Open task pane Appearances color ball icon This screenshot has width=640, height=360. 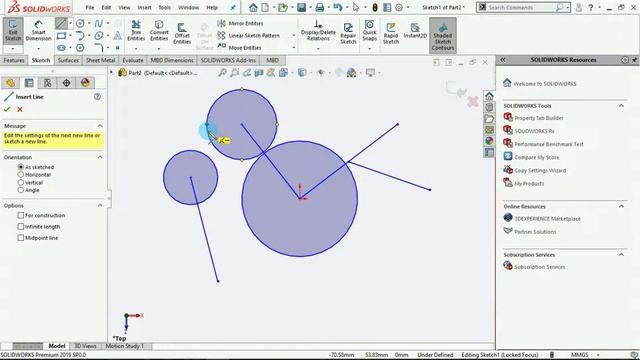[x=489, y=141]
